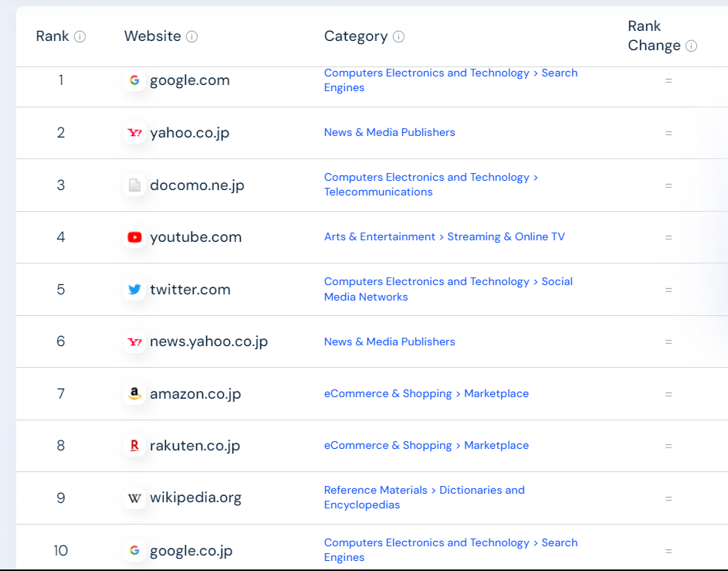Open News & Media Publishers category for yahoo.co.jp
The width and height of the screenshot is (728, 571).
coord(390,132)
